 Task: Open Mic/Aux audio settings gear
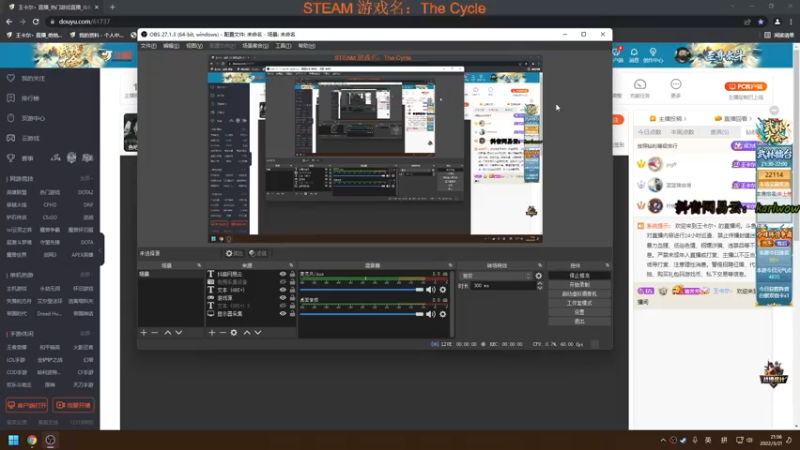tap(443, 290)
